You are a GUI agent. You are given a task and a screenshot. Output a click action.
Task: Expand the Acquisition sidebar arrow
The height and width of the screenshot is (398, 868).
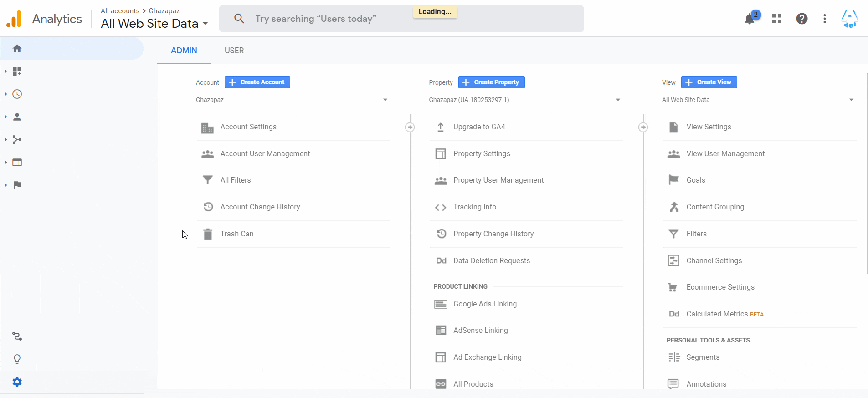5,139
